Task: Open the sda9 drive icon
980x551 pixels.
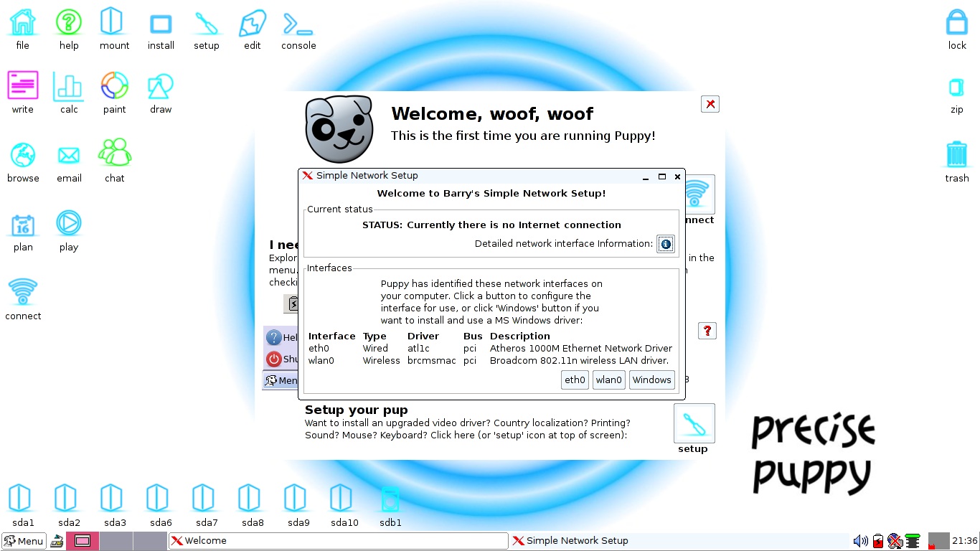Action: point(296,497)
